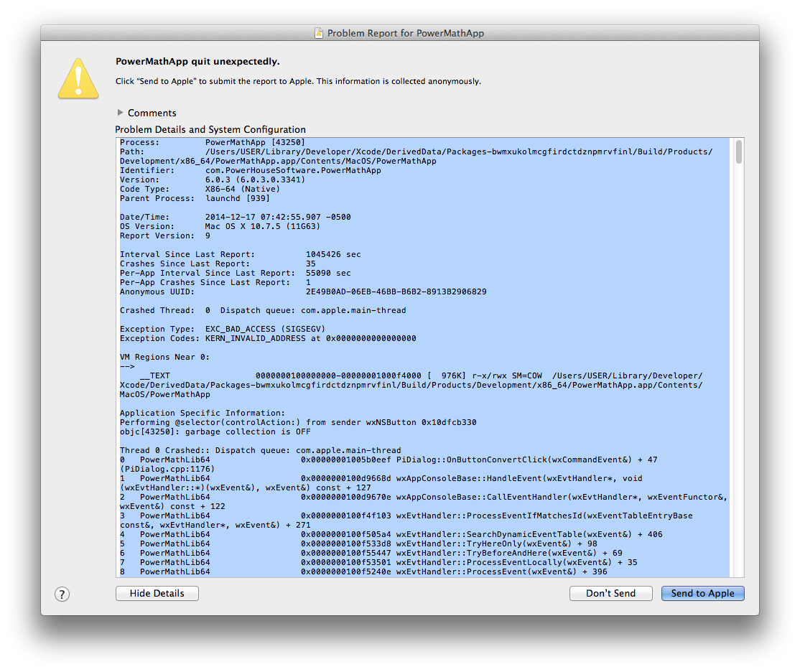The height and width of the screenshot is (672, 800).
Task: Click 'Per-App Interval Since Last Report: 55090 sec'
Action: pyautogui.click(x=236, y=273)
